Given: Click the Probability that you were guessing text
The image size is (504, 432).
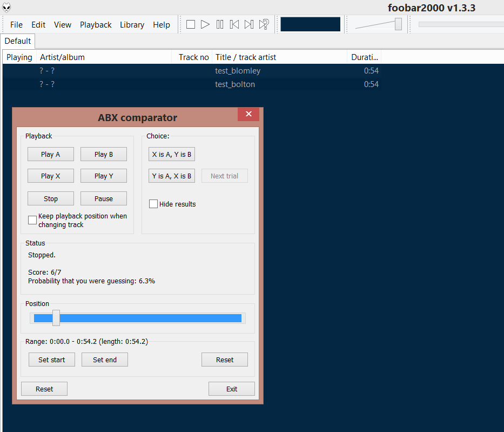Looking at the screenshot, I should [x=91, y=281].
